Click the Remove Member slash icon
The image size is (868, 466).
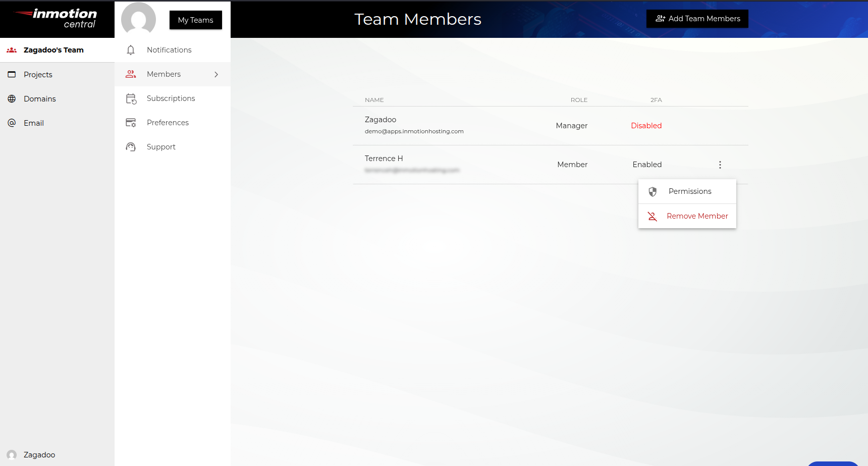(x=653, y=216)
